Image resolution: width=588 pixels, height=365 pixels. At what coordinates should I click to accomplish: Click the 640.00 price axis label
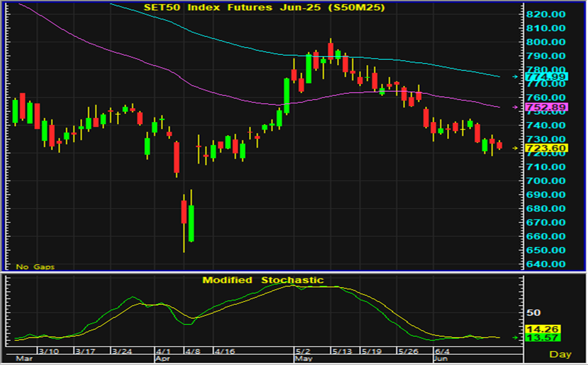[546, 264]
